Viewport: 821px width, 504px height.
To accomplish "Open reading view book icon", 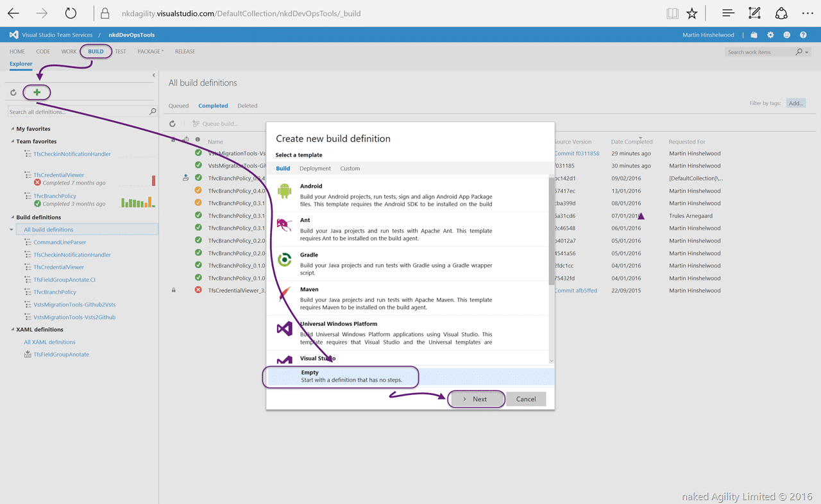I will coord(672,13).
